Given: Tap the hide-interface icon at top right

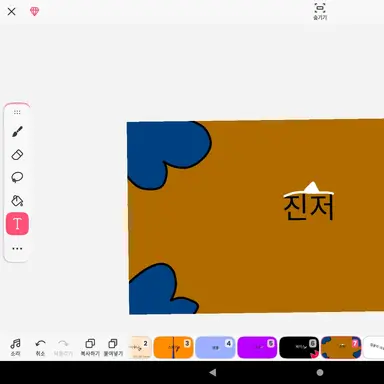Looking at the screenshot, I should point(320,11).
